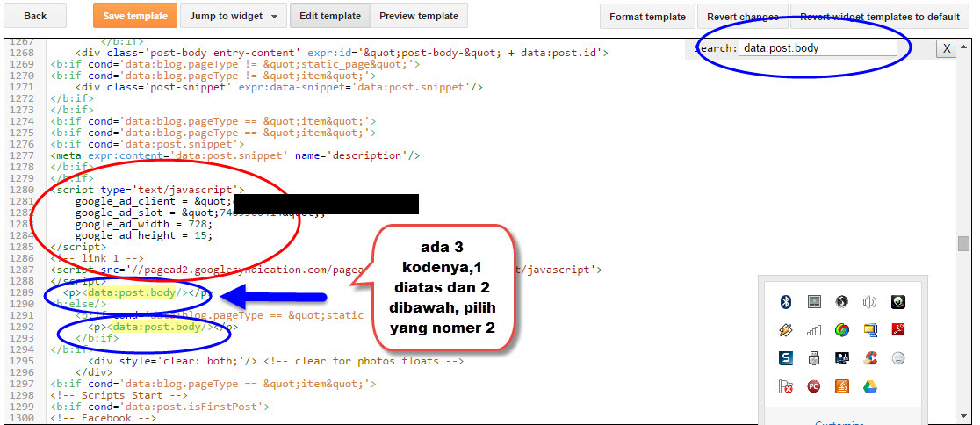Click line number 1280 in the gutter

[x=22, y=190]
